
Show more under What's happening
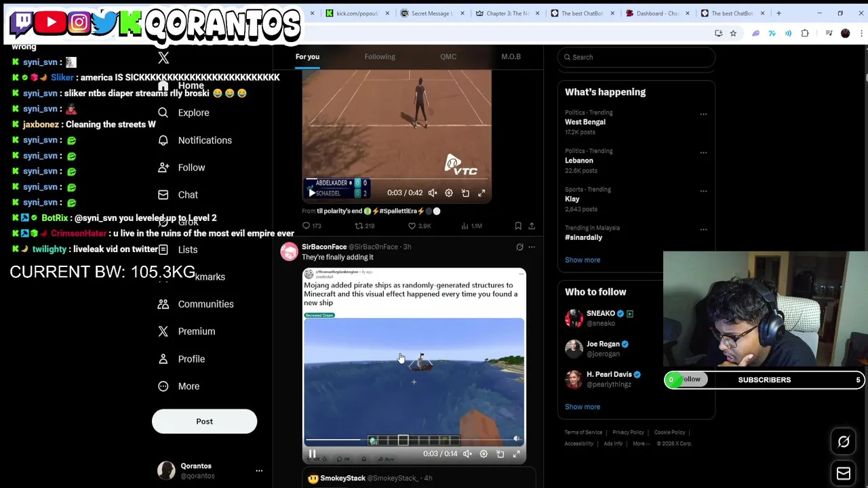click(x=583, y=260)
